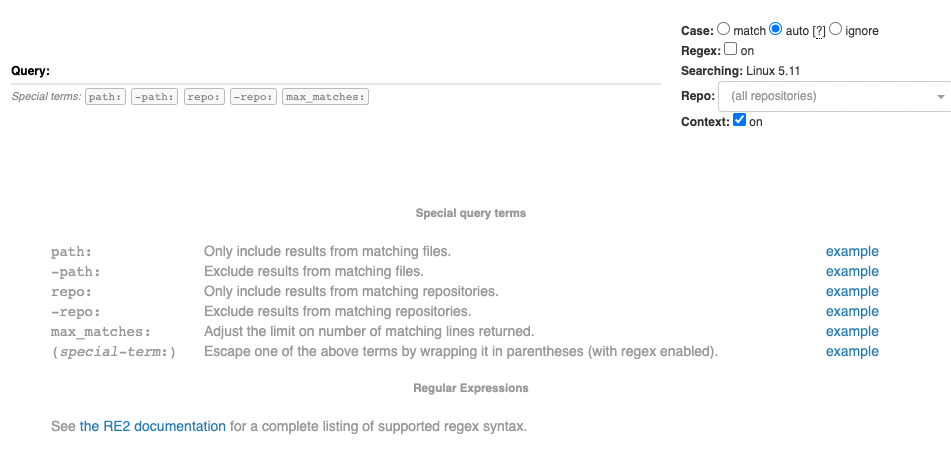Disable the Context checkbox
This screenshot has width=951, height=453.
[x=739, y=120]
